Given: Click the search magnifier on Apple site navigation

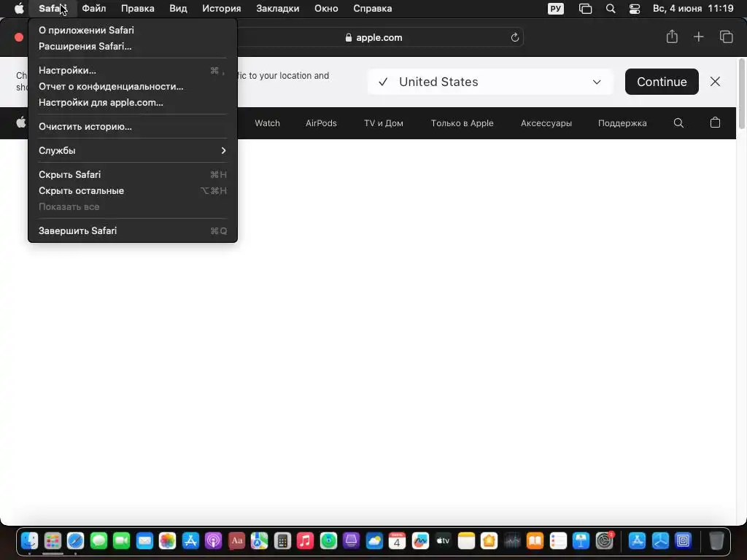Looking at the screenshot, I should [x=679, y=122].
